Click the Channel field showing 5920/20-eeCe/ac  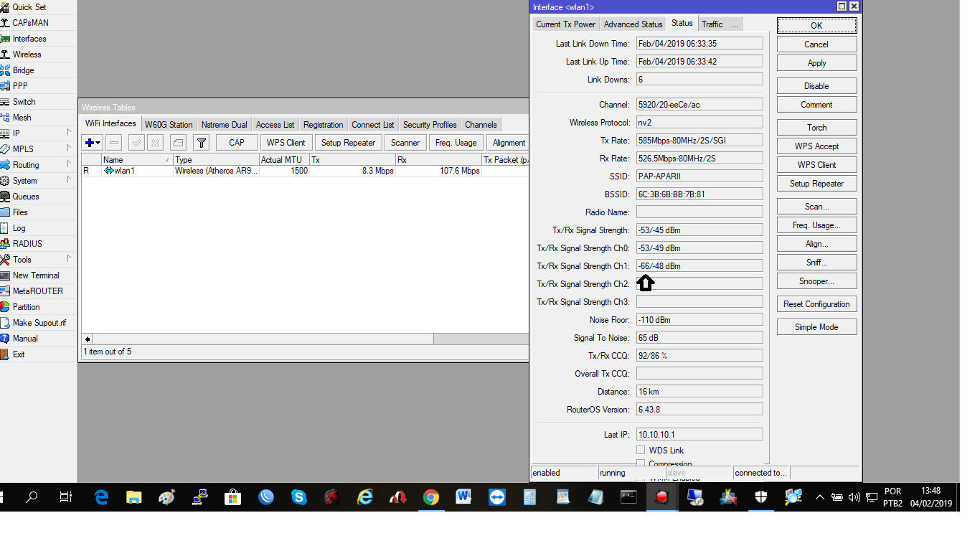[699, 105]
